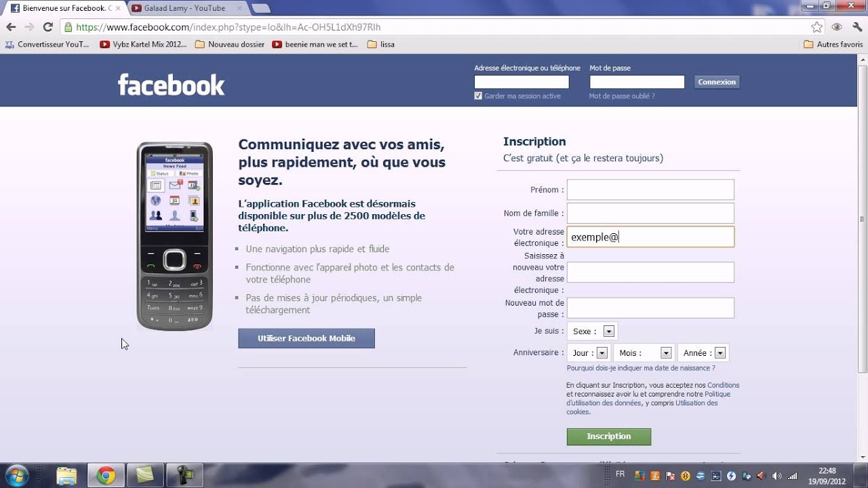Click the Prénom input field
868x488 pixels.
650,190
